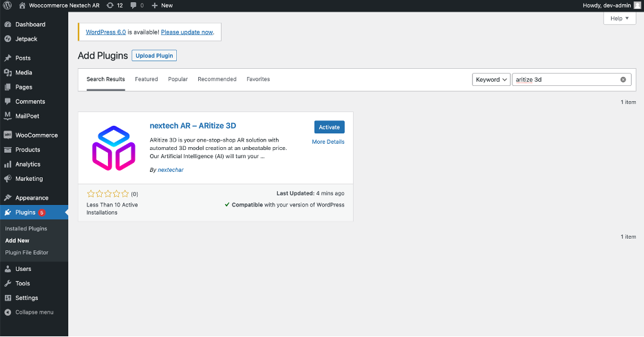The height and width of the screenshot is (337, 644).
Task: Click the Compatible with your version text
Action: click(285, 205)
